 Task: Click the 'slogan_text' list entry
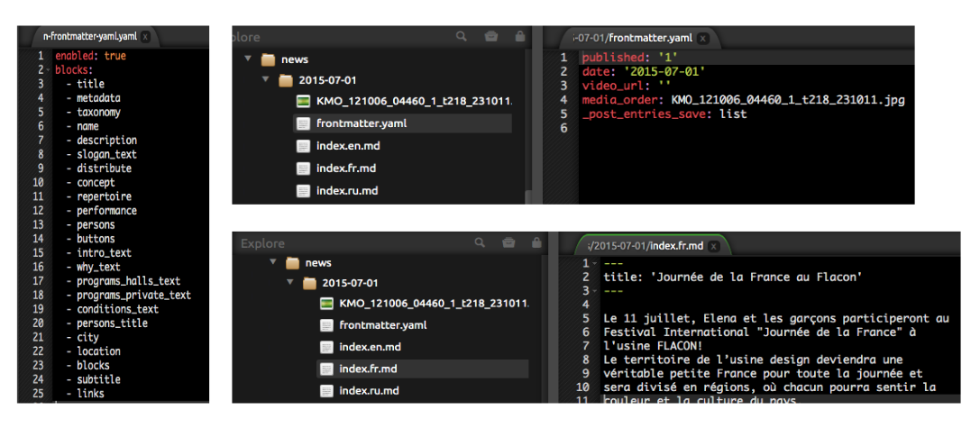tap(106, 154)
